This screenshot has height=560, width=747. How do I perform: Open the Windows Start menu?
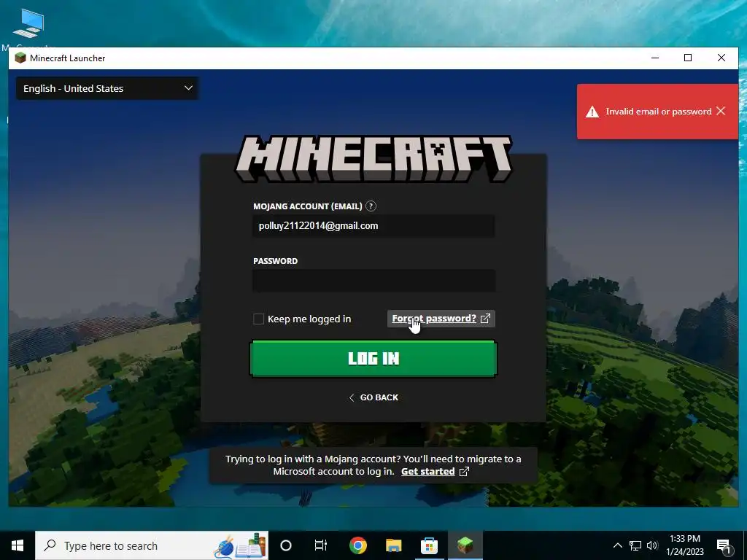tap(18, 545)
